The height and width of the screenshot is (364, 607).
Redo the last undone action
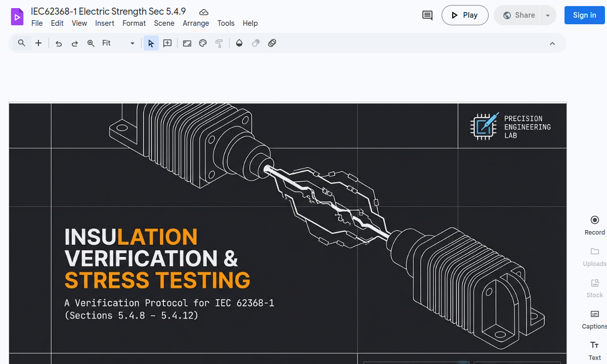[75, 43]
